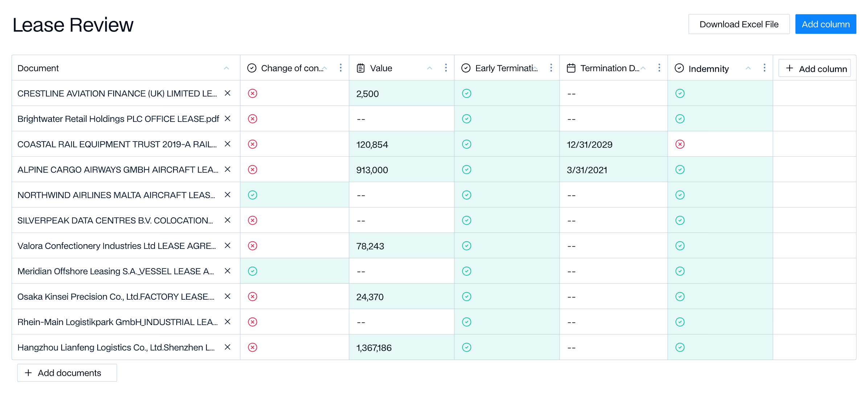Sort by the Early Termination column chevron
Screen dimensions: 868x402
pyautogui.click(x=535, y=68)
